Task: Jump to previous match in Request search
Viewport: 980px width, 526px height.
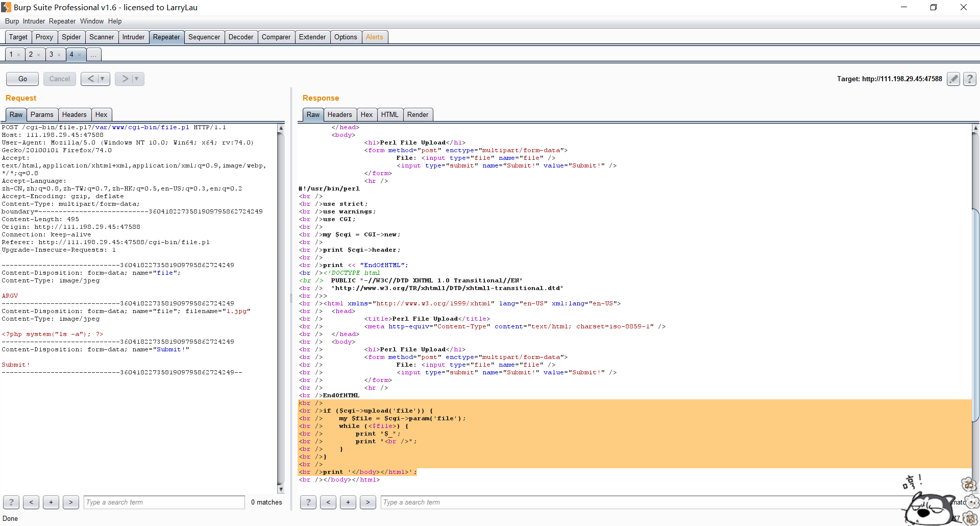Action: (31, 502)
